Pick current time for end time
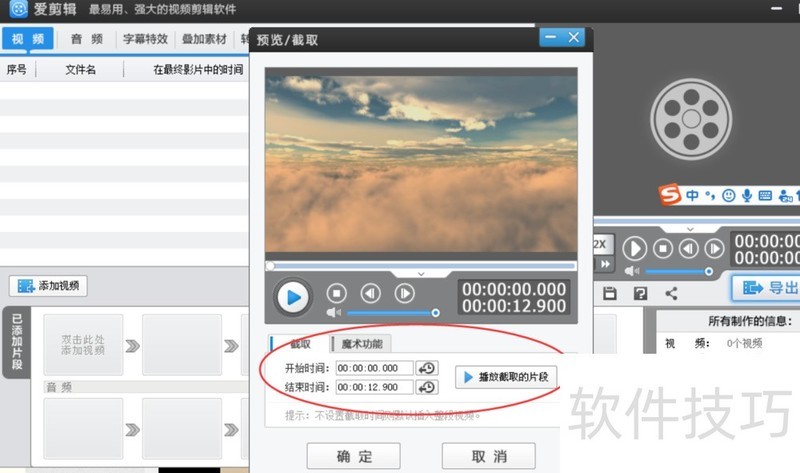This screenshot has height=473, width=800. tap(427, 387)
